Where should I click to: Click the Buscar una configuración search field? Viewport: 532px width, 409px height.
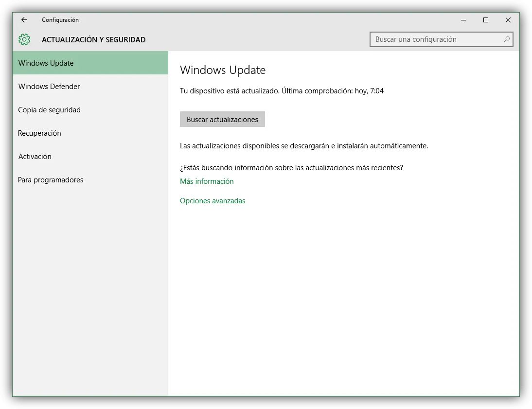(435, 39)
